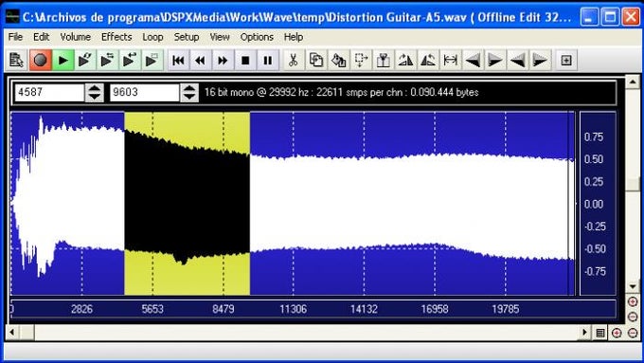644x363 pixels.
Task: Zoom out vertically with right-side minus icon
Action: [x=633, y=317]
